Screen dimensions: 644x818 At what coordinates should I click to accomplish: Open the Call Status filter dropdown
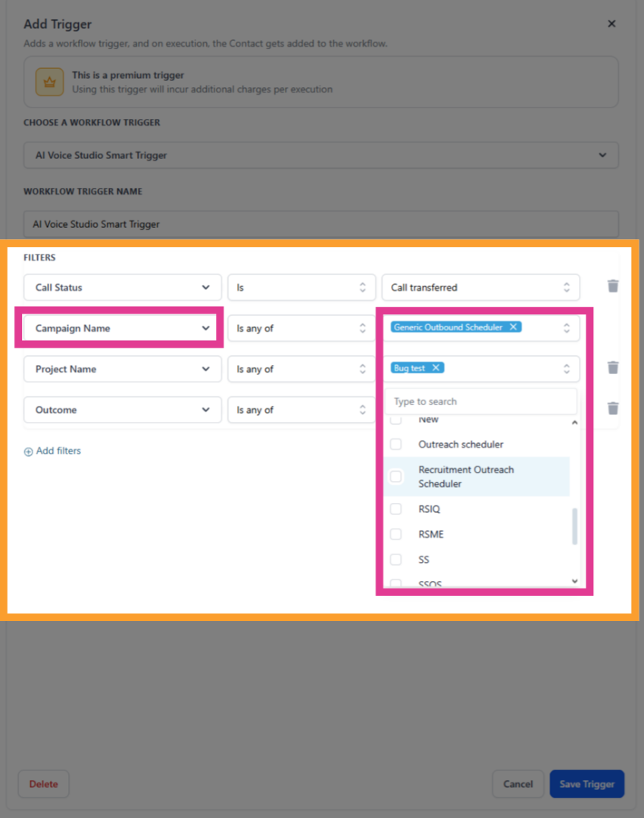pyautogui.click(x=123, y=288)
